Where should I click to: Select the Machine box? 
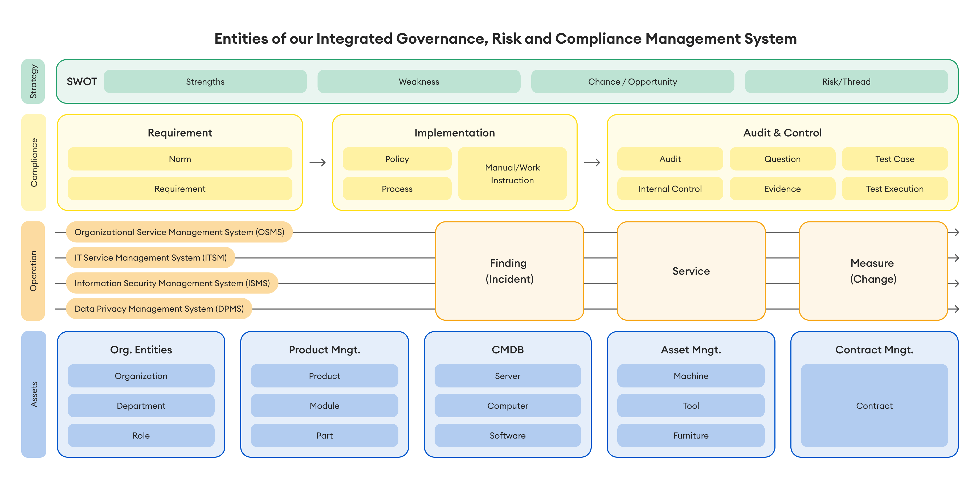click(x=691, y=375)
